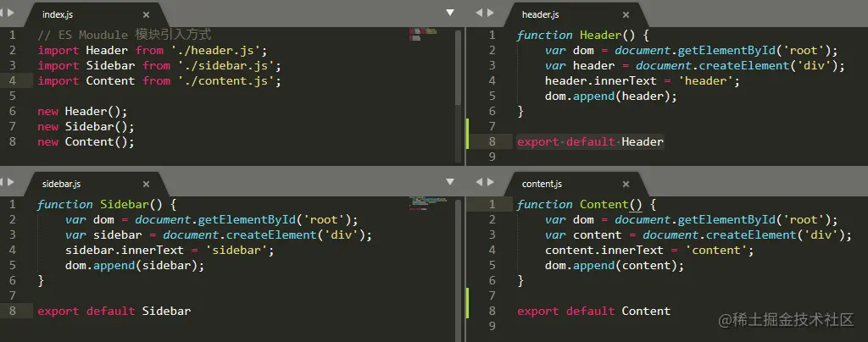The width and height of the screenshot is (868, 342).
Task: Close the header.js tab
Action: [626, 15]
